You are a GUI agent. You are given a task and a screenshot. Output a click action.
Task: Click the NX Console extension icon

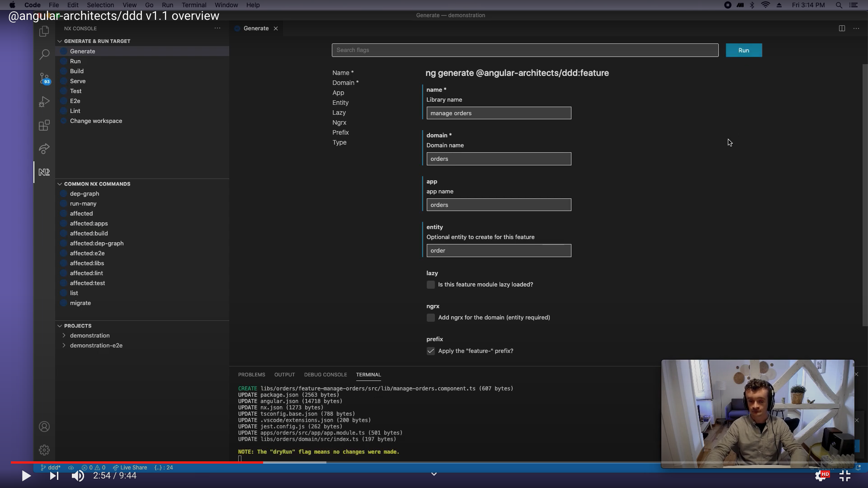pyautogui.click(x=45, y=172)
